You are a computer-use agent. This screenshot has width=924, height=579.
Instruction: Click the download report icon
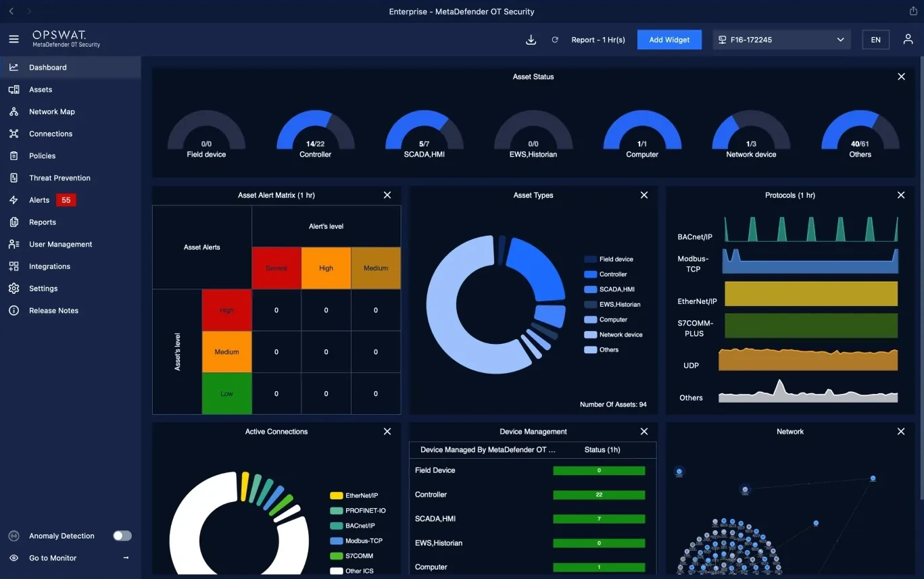[531, 40]
